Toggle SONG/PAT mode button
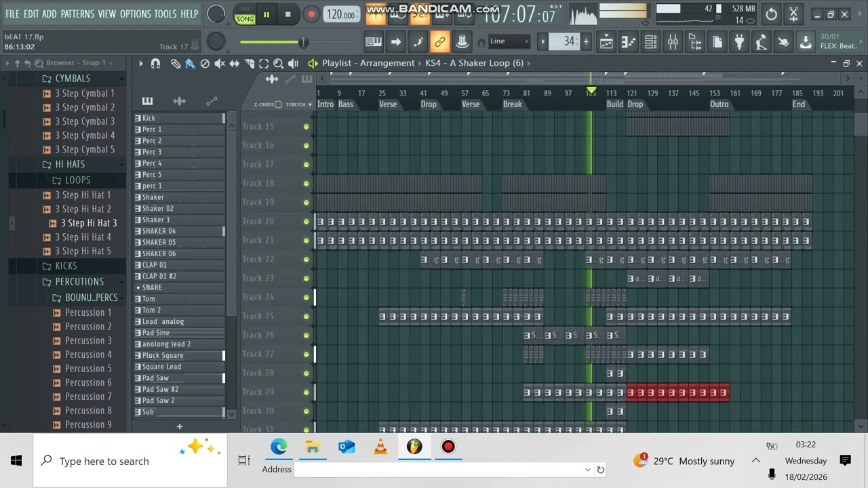The height and width of the screenshot is (488, 868). coord(245,14)
